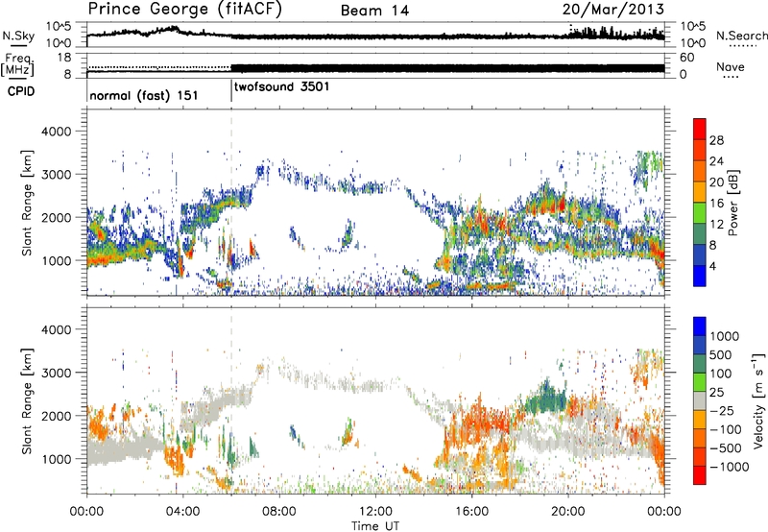Click the '1000' Velocity colorbar tick value
This screenshot has height=532, width=768.
click(x=724, y=336)
